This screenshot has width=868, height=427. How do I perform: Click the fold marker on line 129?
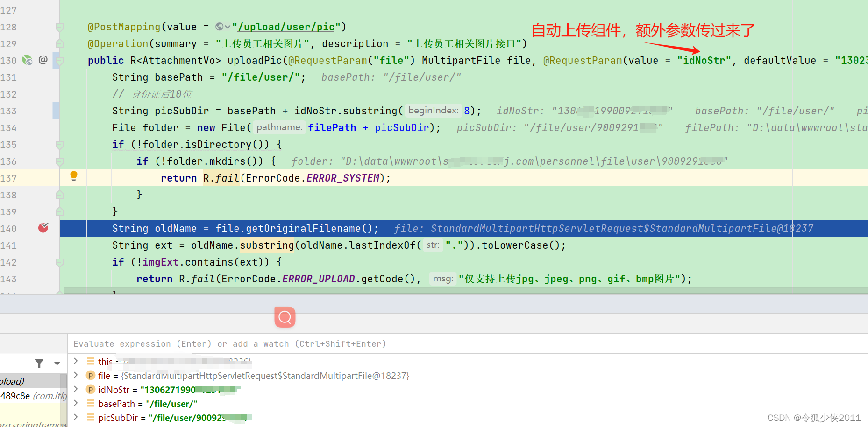coord(59,44)
